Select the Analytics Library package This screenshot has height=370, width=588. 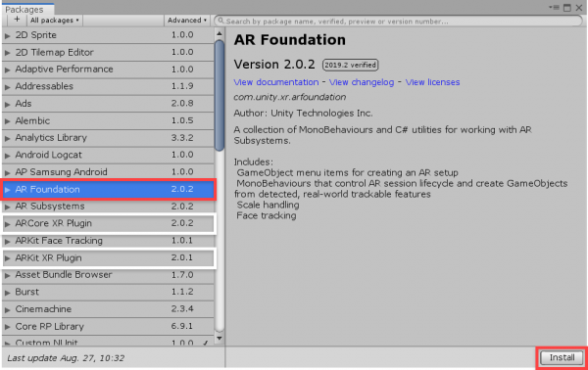[108, 138]
